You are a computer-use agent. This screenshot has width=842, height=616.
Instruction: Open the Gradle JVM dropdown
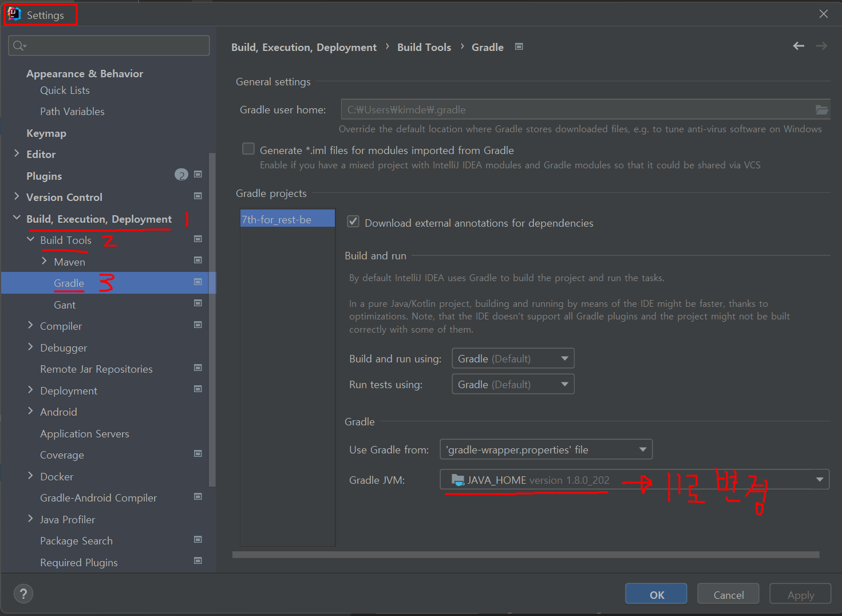[634, 480]
